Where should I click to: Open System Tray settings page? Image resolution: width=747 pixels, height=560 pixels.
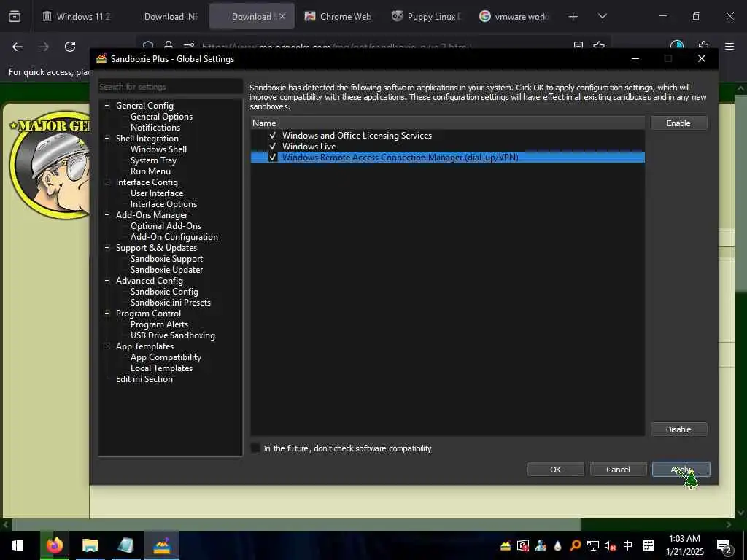tap(153, 160)
